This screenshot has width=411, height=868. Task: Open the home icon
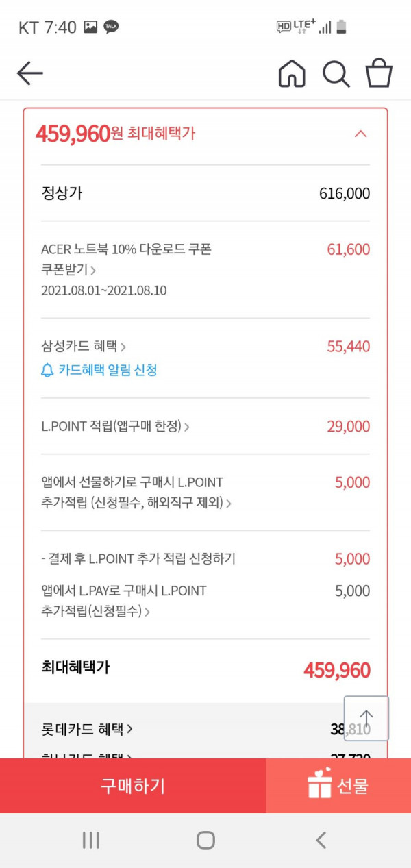pos(292,73)
